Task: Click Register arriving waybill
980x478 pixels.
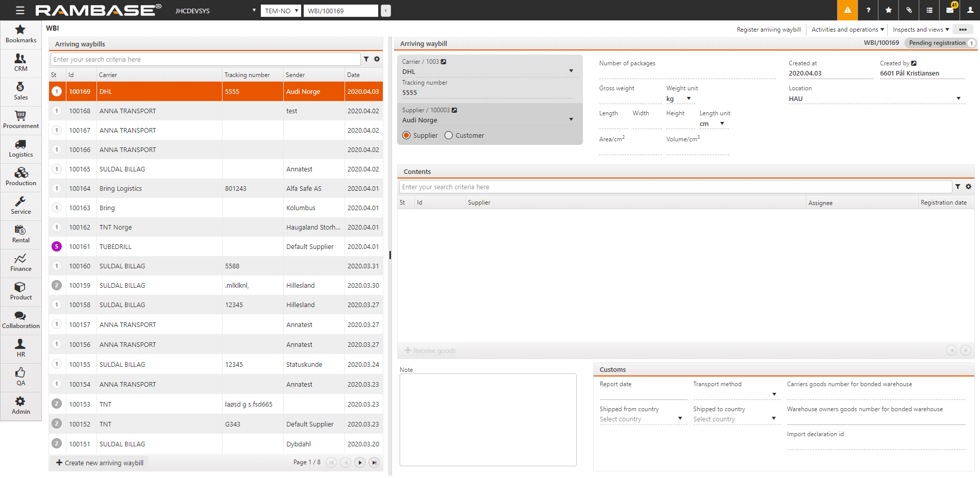Action: [x=769, y=30]
